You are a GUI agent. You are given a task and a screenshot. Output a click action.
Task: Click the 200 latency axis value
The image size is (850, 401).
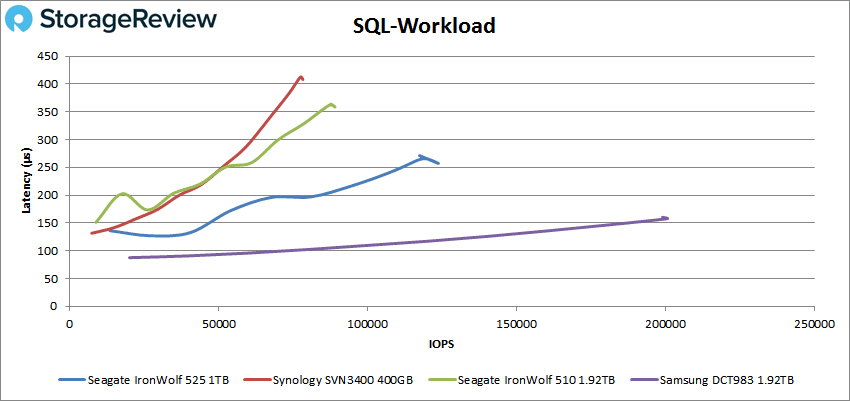point(49,195)
